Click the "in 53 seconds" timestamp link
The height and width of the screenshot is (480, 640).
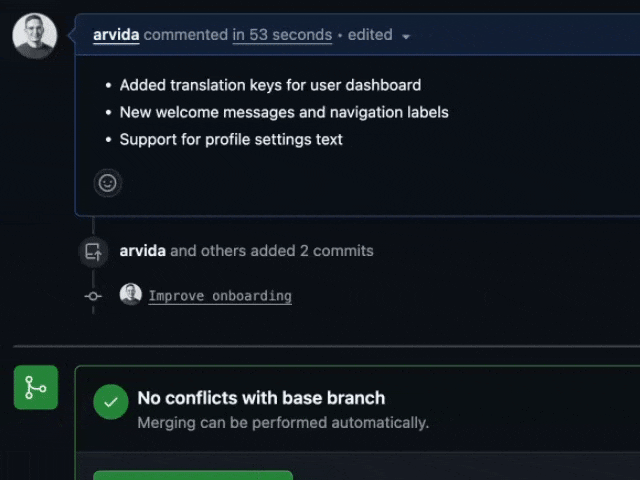point(282,34)
